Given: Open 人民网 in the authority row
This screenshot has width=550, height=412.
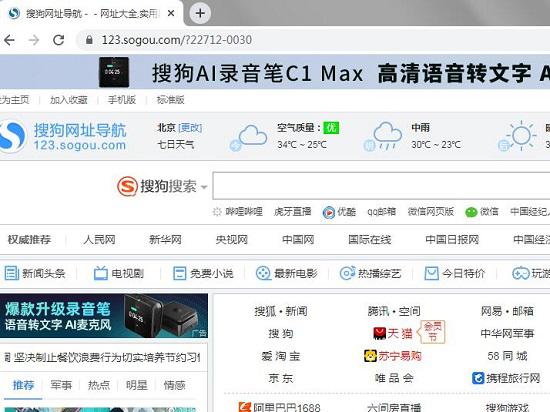Looking at the screenshot, I should pyautogui.click(x=99, y=240).
